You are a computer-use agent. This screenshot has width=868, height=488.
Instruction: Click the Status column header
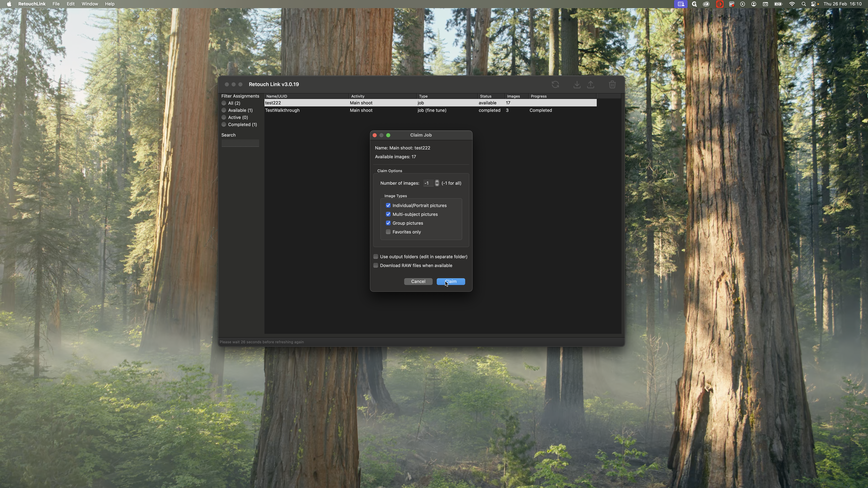[x=486, y=96]
